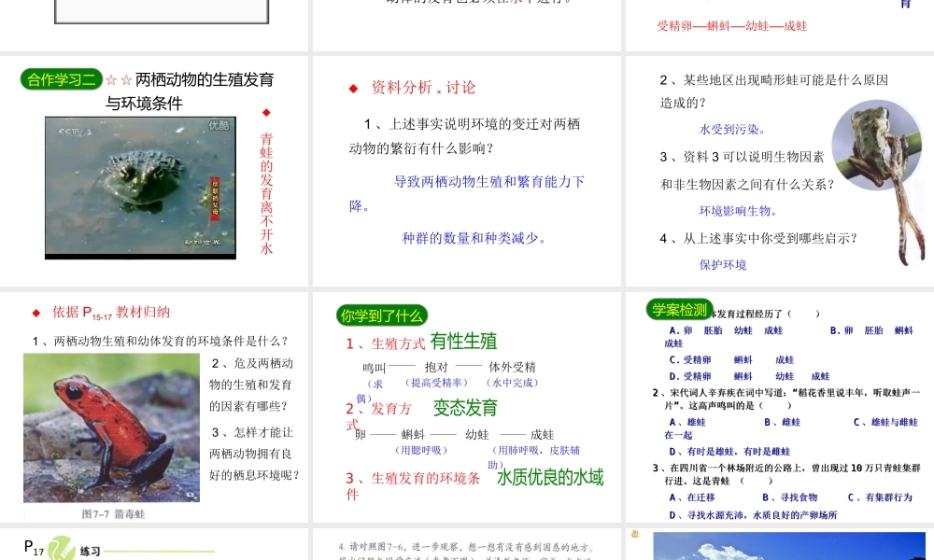Click the heading 依据 P15-17 教材归纳

pyautogui.click(x=111, y=313)
